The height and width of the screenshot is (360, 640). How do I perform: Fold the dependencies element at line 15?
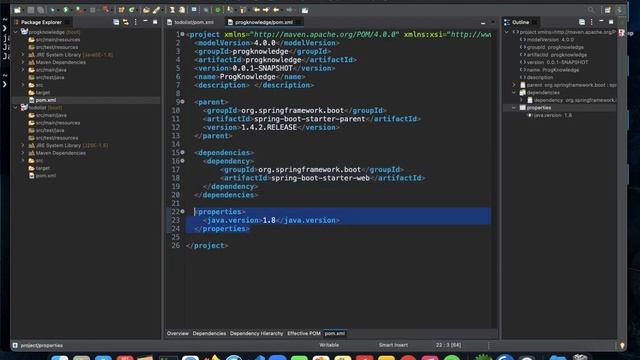click(182, 152)
